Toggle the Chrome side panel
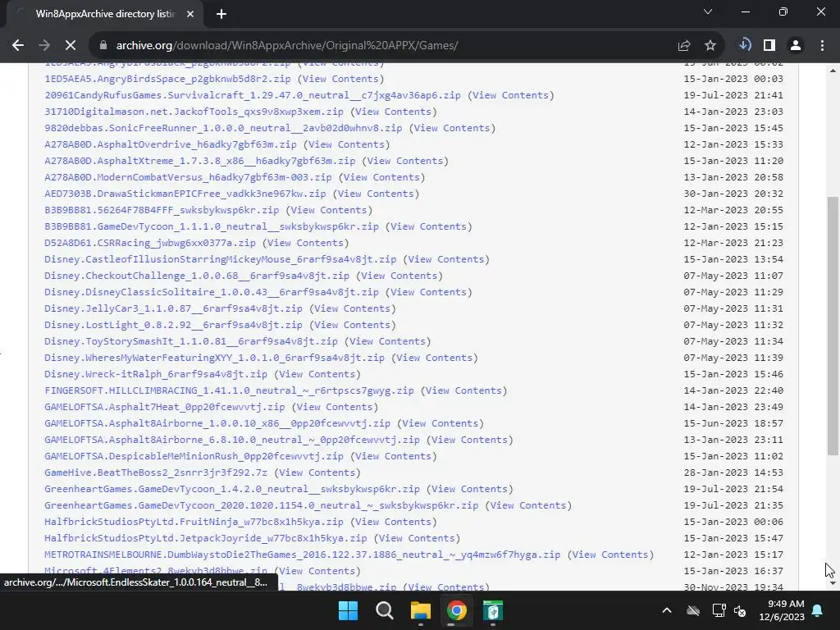The image size is (840, 630). (x=769, y=46)
